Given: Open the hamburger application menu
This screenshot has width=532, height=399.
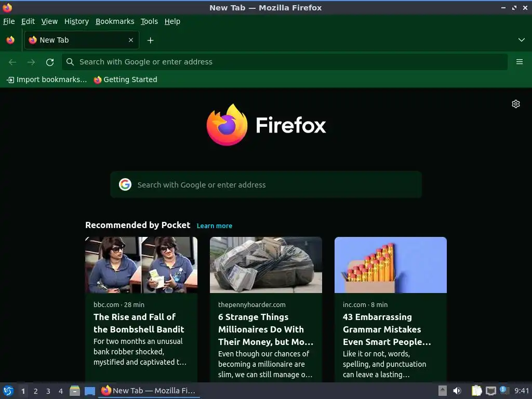Looking at the screenshot, I should [520, 62].
